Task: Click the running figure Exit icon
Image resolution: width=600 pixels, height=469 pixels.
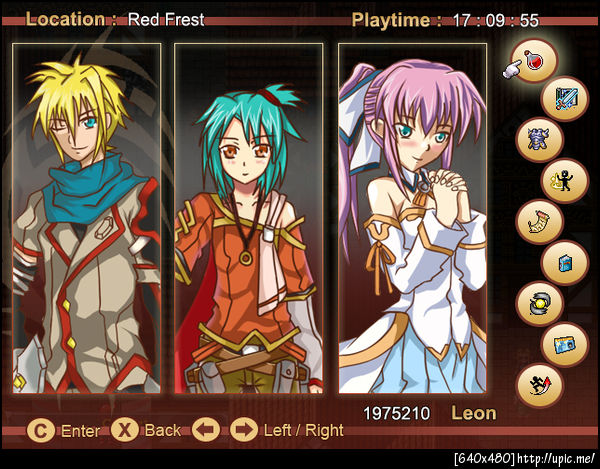Action: (539, 386)
